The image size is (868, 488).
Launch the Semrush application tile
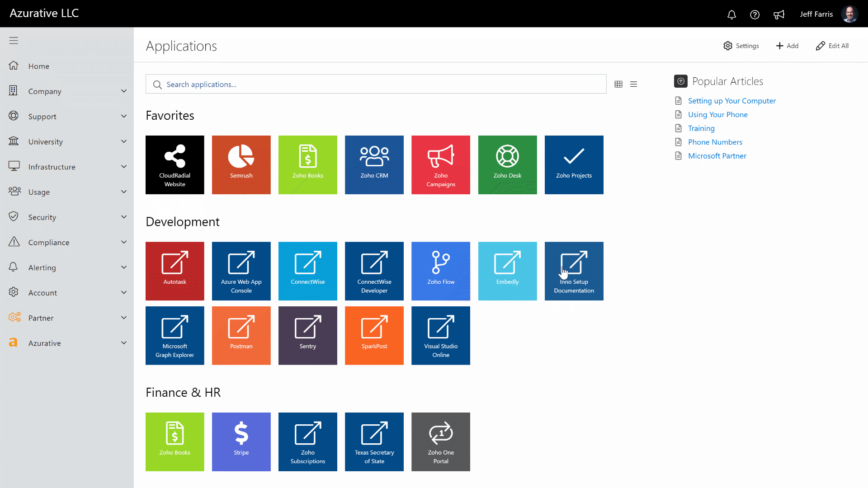click(x=241, y=165)
